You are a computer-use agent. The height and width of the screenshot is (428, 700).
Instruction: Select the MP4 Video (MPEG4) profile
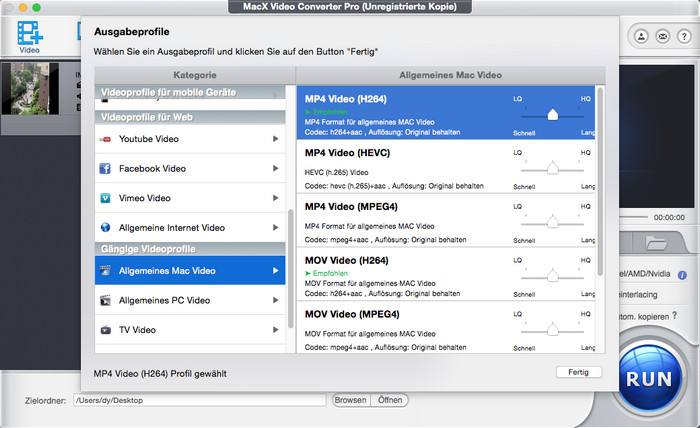[446, 220]
